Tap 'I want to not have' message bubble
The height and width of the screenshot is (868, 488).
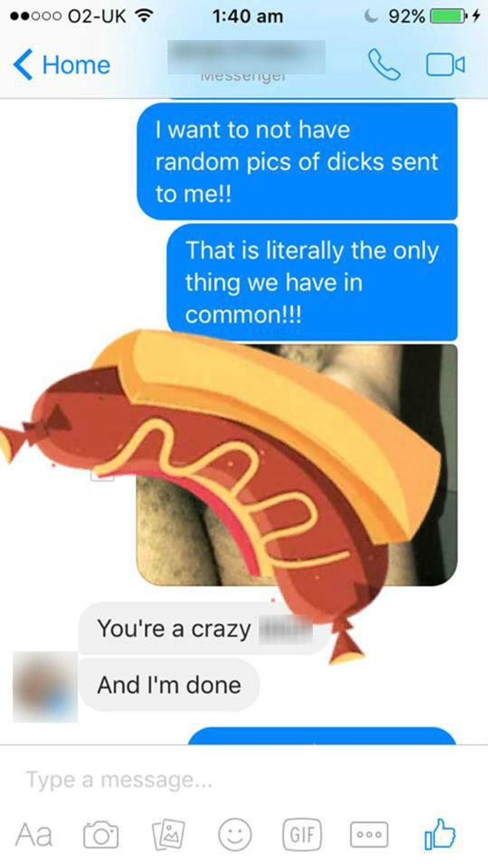coord(297,161)
